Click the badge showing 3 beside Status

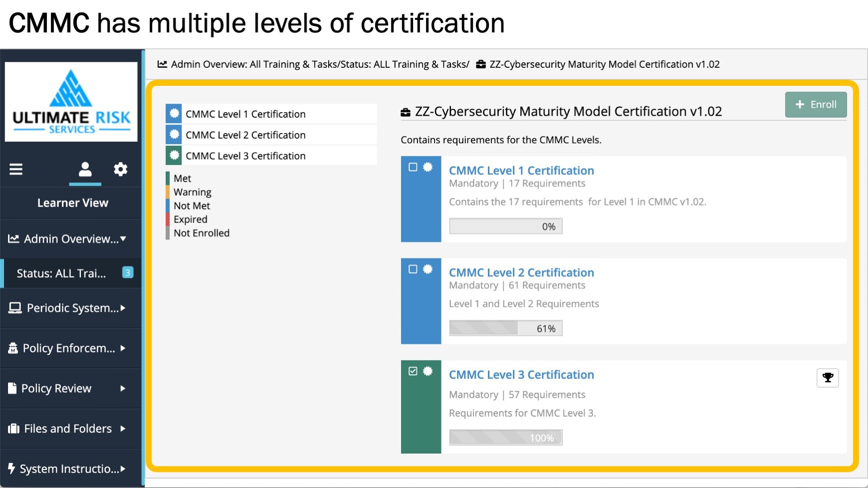[x=128, y=272]
